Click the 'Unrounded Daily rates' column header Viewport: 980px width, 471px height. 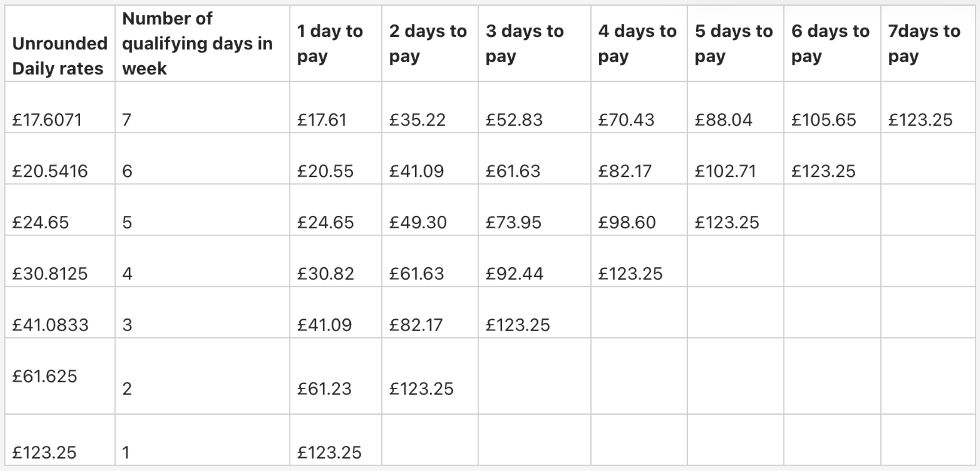click(60, 44)
